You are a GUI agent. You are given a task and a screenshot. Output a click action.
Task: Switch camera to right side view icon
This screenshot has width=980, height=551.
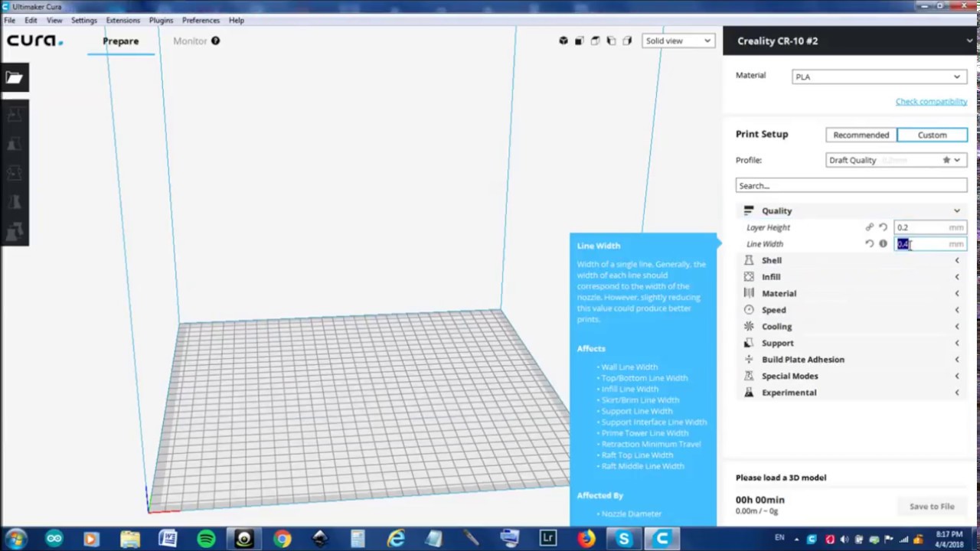tap(627, 41)
